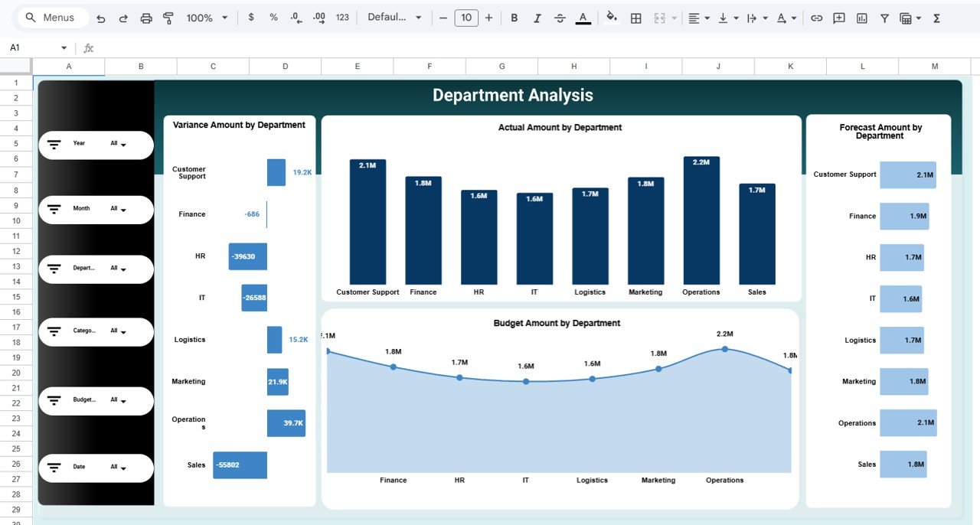
Task: Select the Paint format tool
Action: point(168,17)
